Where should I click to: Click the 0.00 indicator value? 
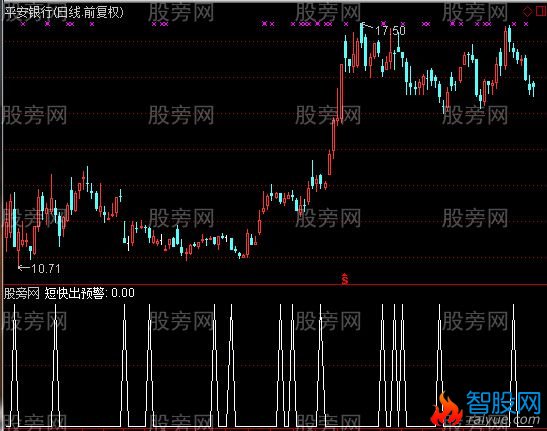click(123, 293)
